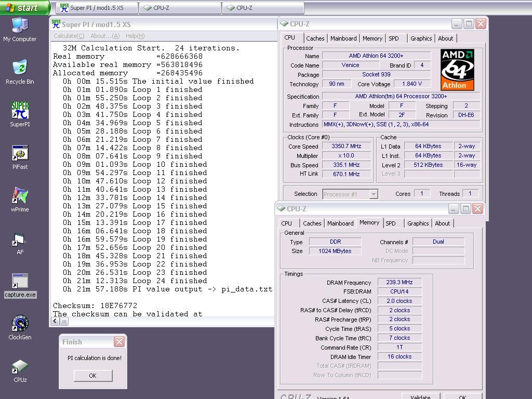Switch to Mainboard tab in upper CPU-Z
532x399 pixels.
[343, 38]
